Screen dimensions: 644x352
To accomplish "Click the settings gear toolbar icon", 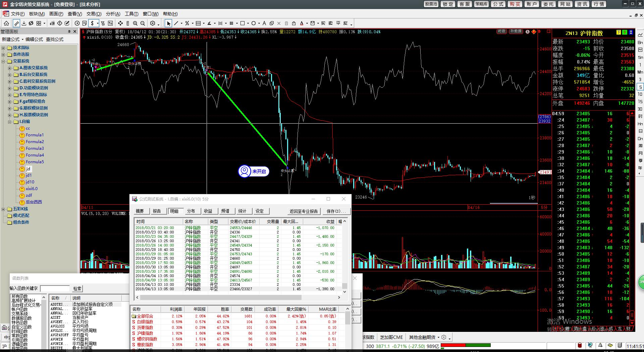I will pos(153,23).
